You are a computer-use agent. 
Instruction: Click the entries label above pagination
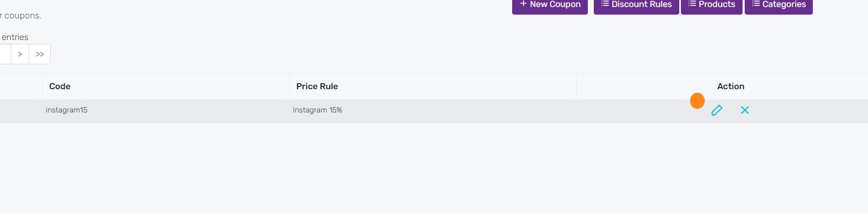pos(15,37)
